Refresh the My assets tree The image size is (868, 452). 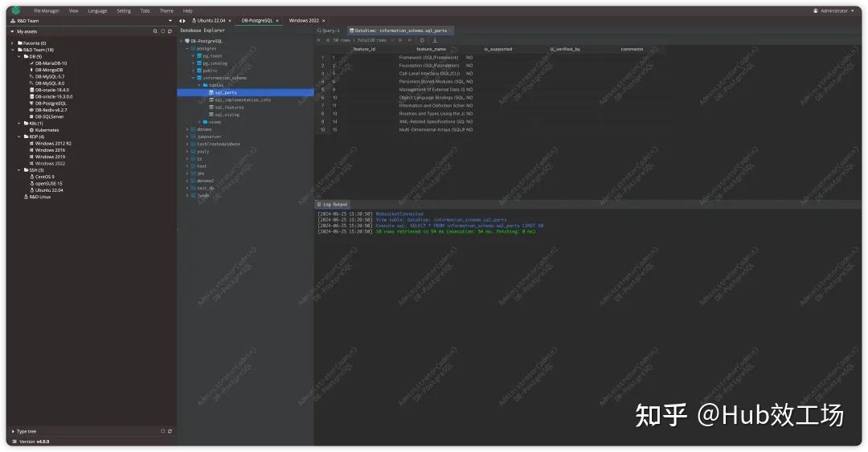pos(170,31)
